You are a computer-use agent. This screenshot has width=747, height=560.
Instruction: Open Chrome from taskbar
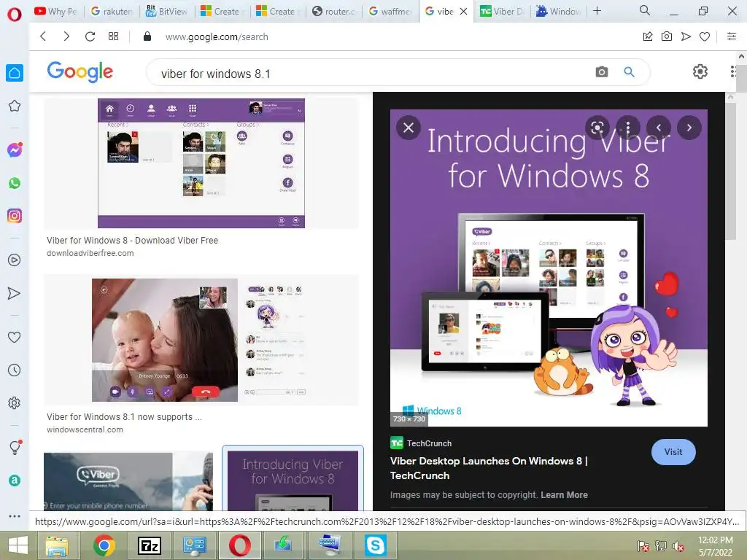coord(104,545)
